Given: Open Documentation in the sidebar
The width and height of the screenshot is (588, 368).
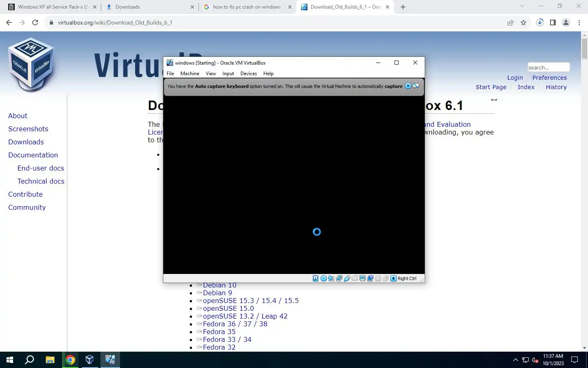Looking at the screenshot, I should (33, 155).
